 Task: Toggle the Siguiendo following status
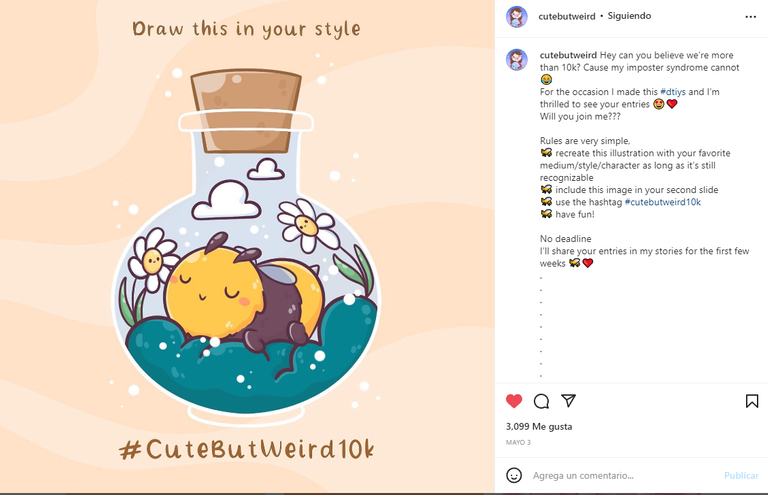pos(629,16)
